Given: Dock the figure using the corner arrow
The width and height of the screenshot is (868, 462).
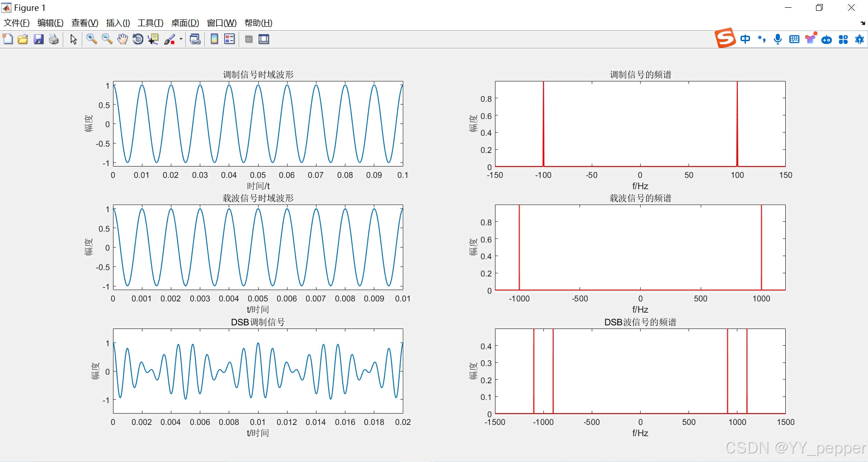Looking at the screenshot, I should [863, 23].
